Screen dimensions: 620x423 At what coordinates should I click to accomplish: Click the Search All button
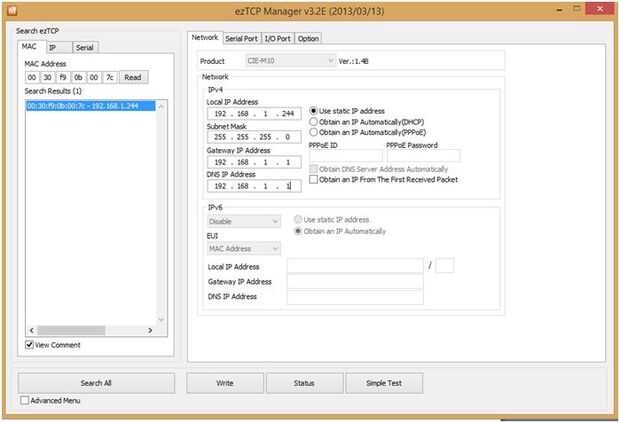click(x=96, y=383)
